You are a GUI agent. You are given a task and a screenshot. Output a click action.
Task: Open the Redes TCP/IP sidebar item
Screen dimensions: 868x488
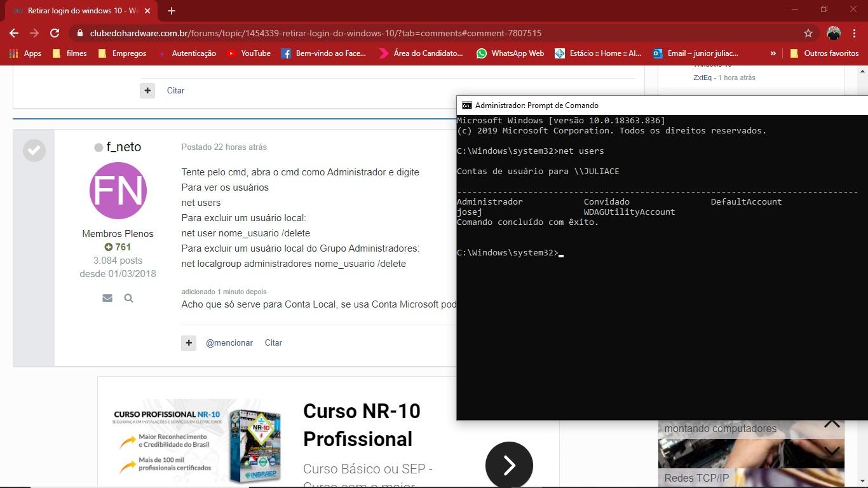coord(696,478)
